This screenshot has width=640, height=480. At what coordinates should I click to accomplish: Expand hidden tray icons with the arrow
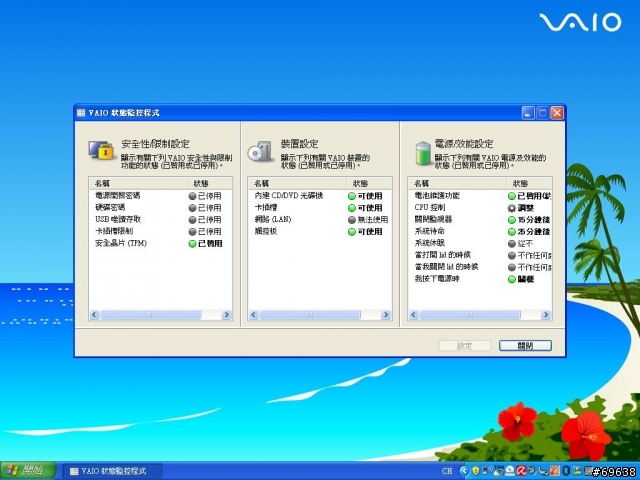pos(464,471)
